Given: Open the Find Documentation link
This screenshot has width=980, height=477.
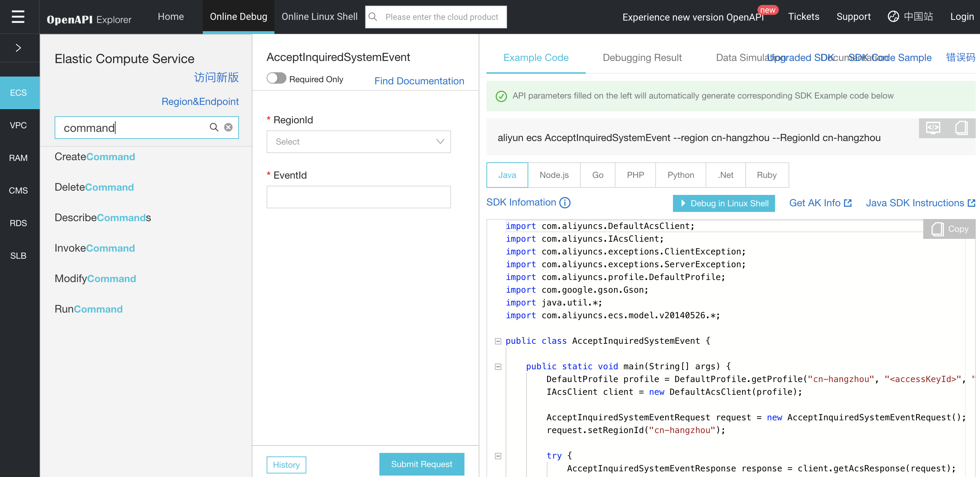Looking at the screenshot, I should 419,81.
